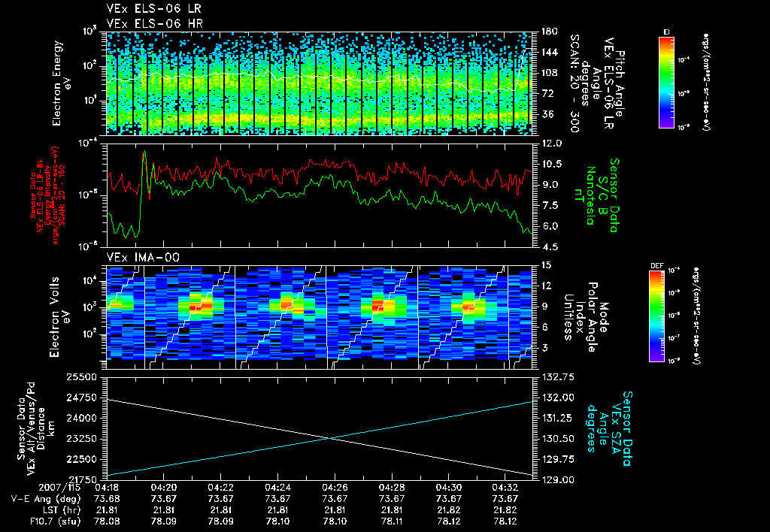770x532 pixels.
Task: Select the 'VEx IMA-00' panel title
Action: pos(142,257)
